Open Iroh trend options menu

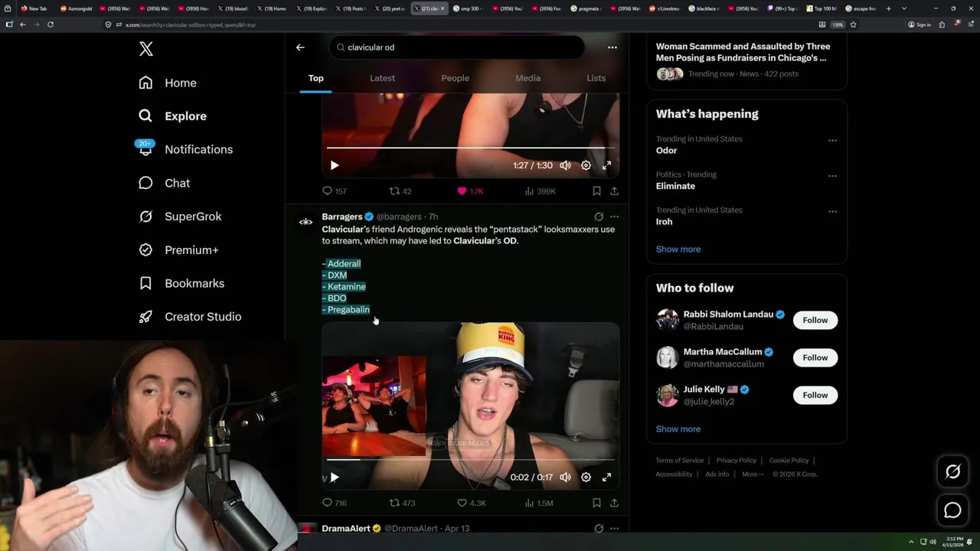coord(832,211)
